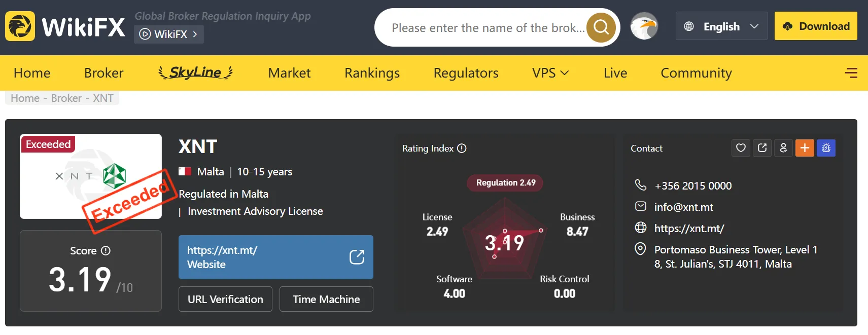Click the Time Machine button
This screenshot has width=868, height=335.
pos(326,299)
